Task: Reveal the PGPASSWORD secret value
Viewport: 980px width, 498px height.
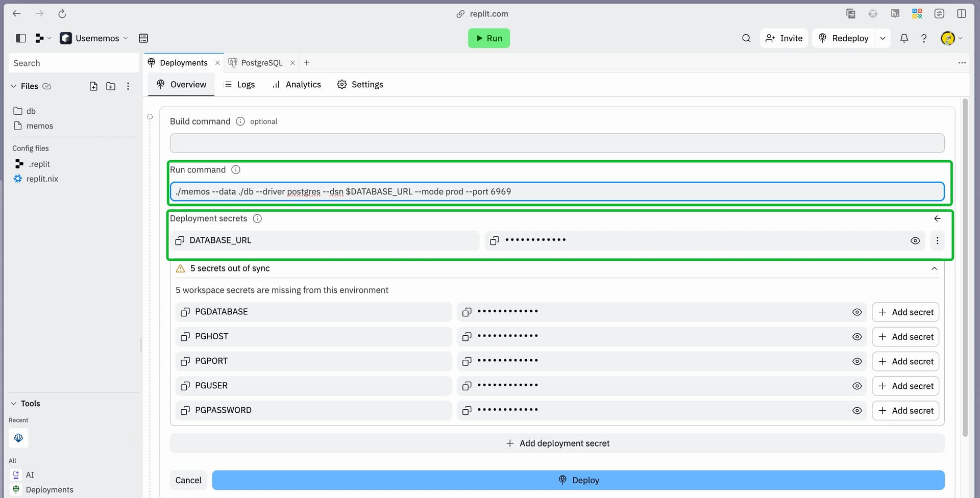Action: (857, 411)
